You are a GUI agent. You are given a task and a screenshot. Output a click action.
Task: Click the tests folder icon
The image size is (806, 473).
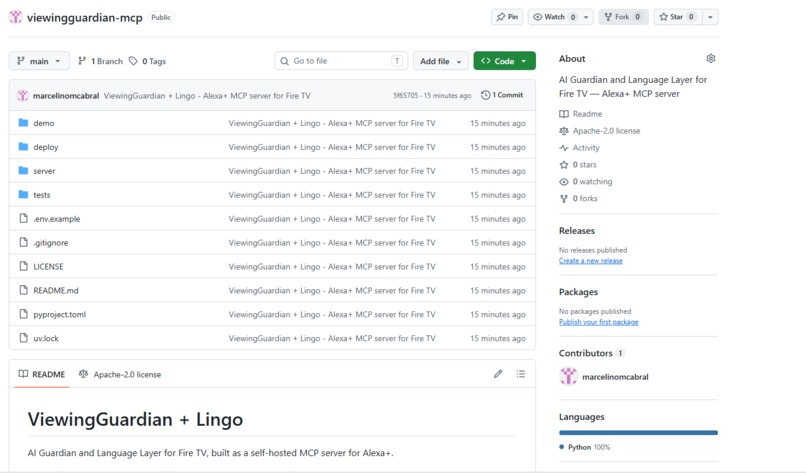click(23, 194)
